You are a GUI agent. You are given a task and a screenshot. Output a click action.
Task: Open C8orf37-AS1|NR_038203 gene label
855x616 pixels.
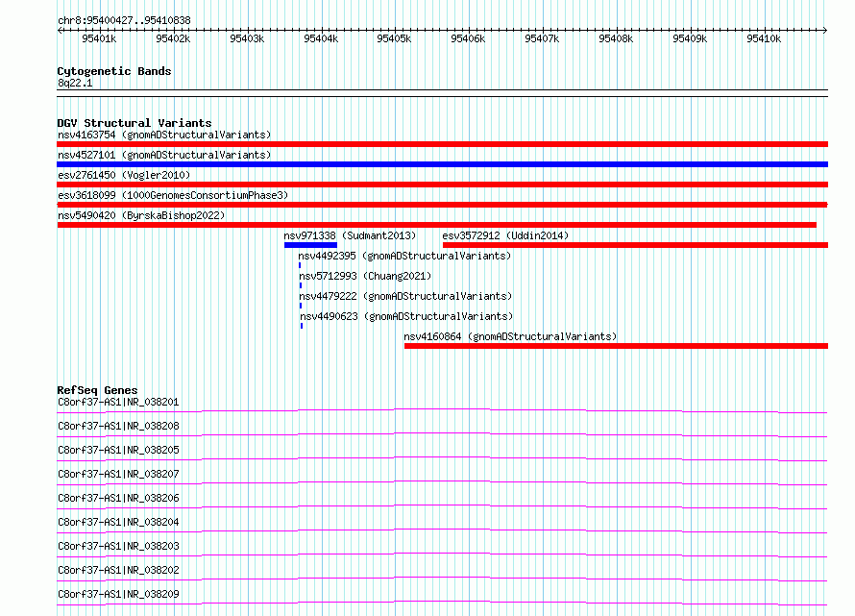pyautogui.click(x=118, y=546)
